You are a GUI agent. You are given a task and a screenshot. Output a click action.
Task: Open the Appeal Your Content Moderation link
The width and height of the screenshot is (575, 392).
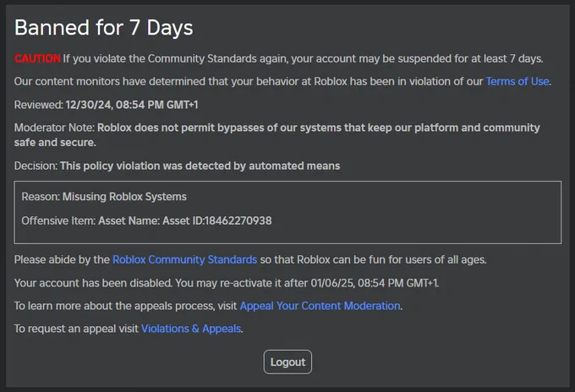click(x=320, y=306)
